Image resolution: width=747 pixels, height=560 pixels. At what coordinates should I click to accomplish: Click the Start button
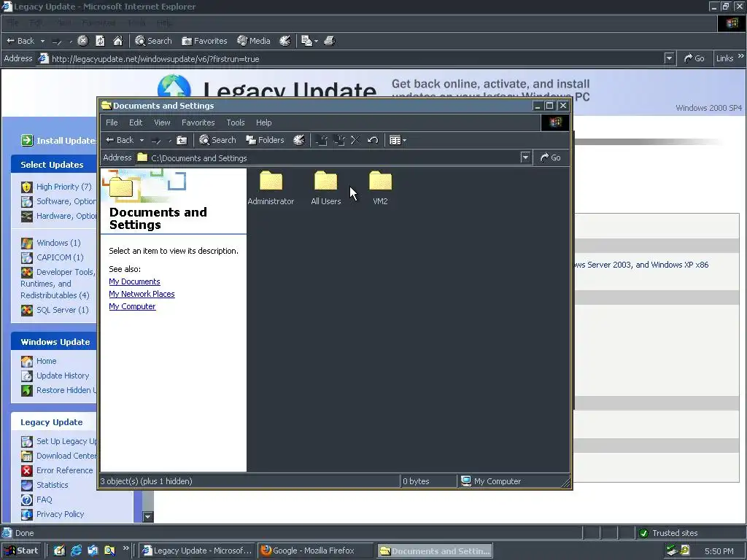[21, 551]
